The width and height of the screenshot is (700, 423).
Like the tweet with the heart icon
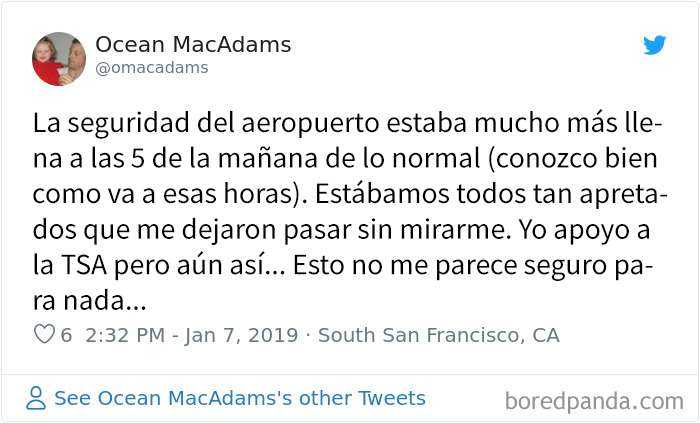pyautogui.click(x=43, y=335)
